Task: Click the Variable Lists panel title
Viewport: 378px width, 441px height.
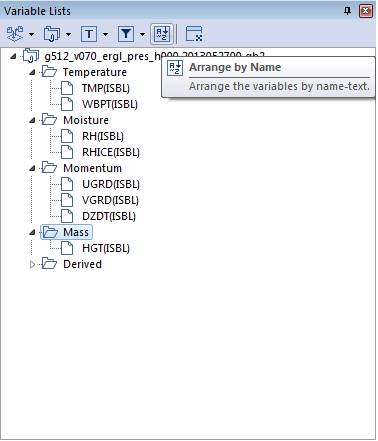Action: 37,11
